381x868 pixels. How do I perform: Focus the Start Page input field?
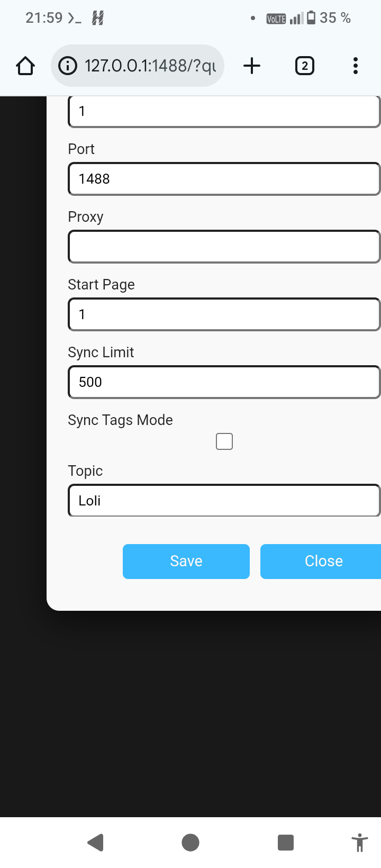224,314
